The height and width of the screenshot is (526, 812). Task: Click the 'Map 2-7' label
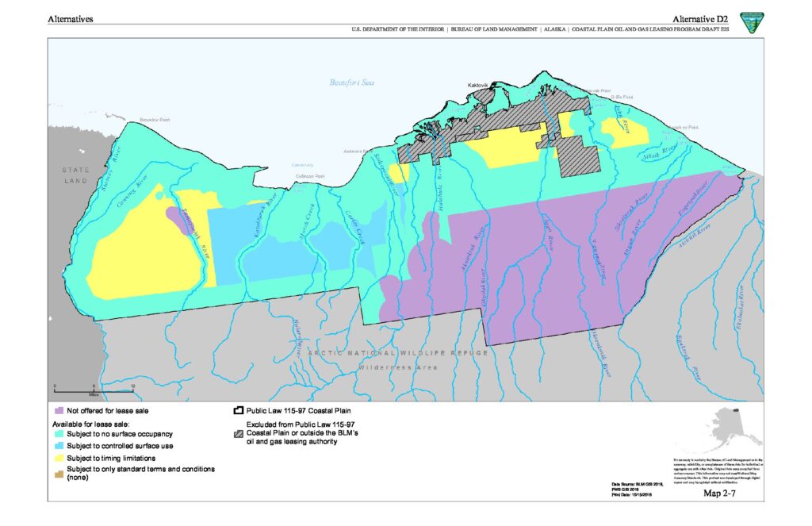point(721,493)
